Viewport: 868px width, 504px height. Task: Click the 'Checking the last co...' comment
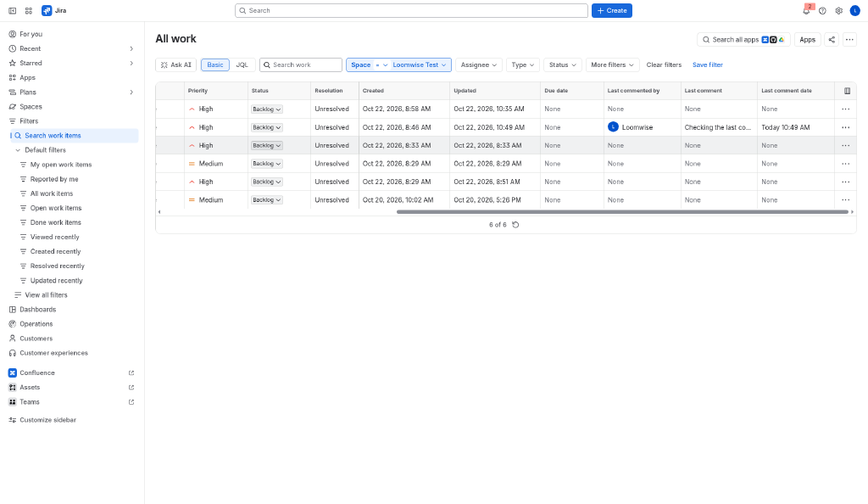pos(718,127)
